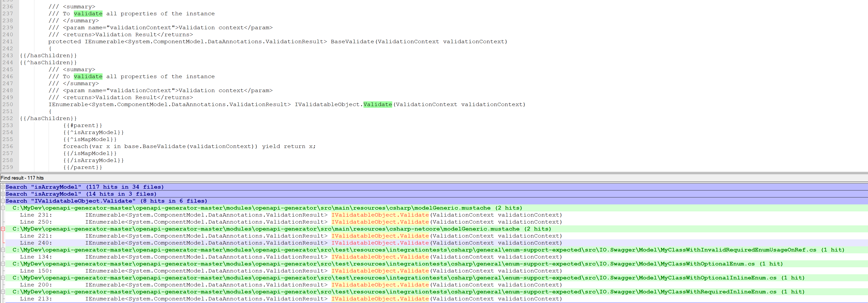The height and width of the screenshot is (303, 868).
Task: Collapse the IValidatableObject.Validate search results
Action: click(3, 201)
